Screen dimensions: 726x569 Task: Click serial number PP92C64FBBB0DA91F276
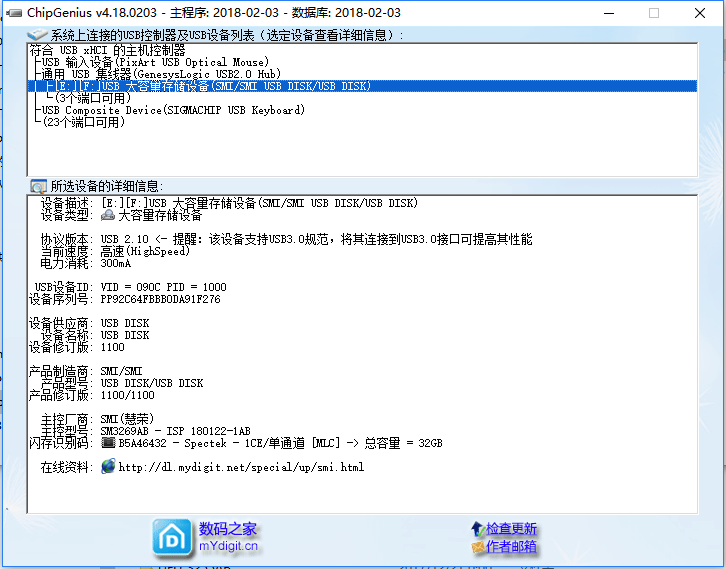[x=160, y=299]
